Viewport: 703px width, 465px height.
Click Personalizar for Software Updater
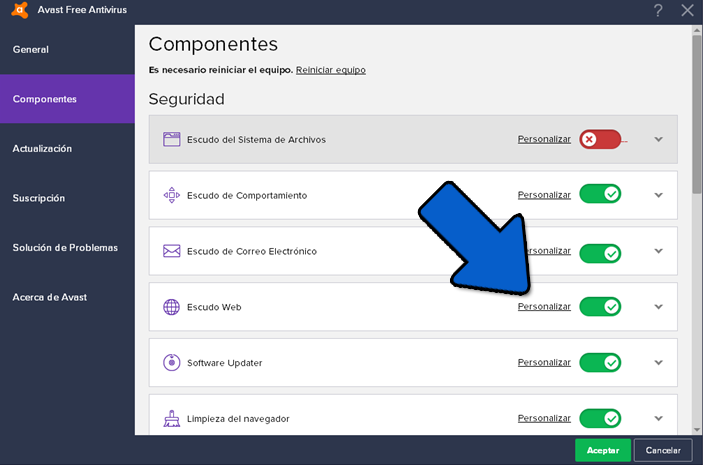544,362
